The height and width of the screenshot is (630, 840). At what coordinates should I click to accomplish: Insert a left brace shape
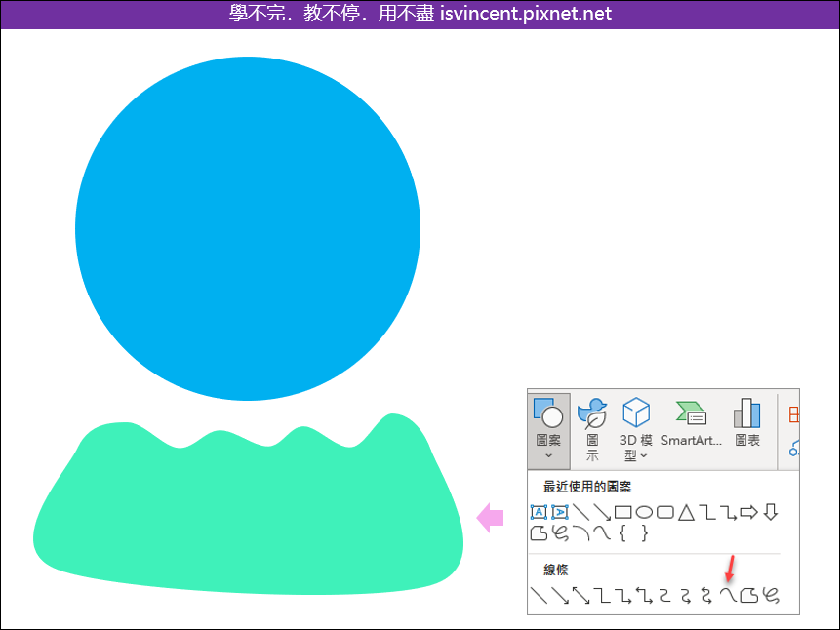(x=622, y=533)
